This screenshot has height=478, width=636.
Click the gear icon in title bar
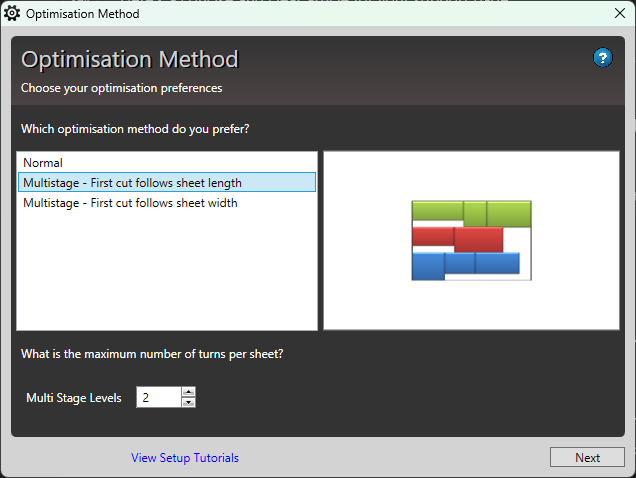tap(12, 14)
